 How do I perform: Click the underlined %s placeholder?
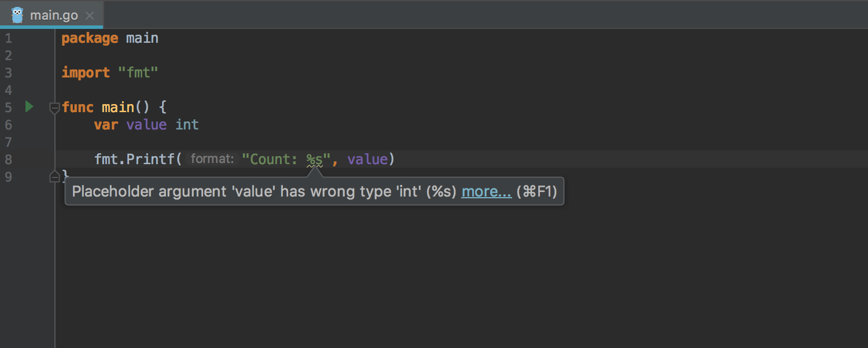coord(314,160)
